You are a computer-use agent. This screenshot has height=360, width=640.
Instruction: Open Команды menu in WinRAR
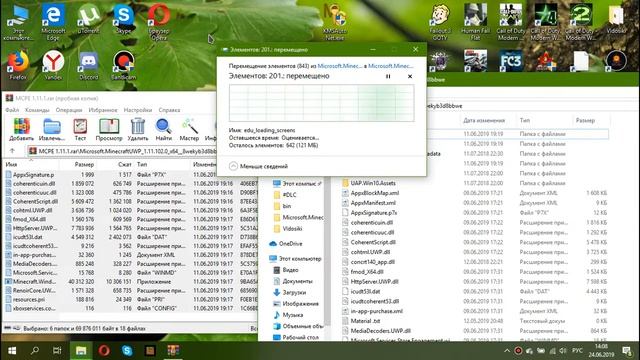tap(37, 110)
